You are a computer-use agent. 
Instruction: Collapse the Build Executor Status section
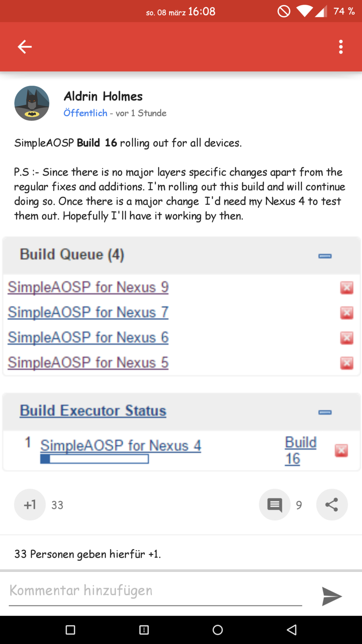(325, 412)
